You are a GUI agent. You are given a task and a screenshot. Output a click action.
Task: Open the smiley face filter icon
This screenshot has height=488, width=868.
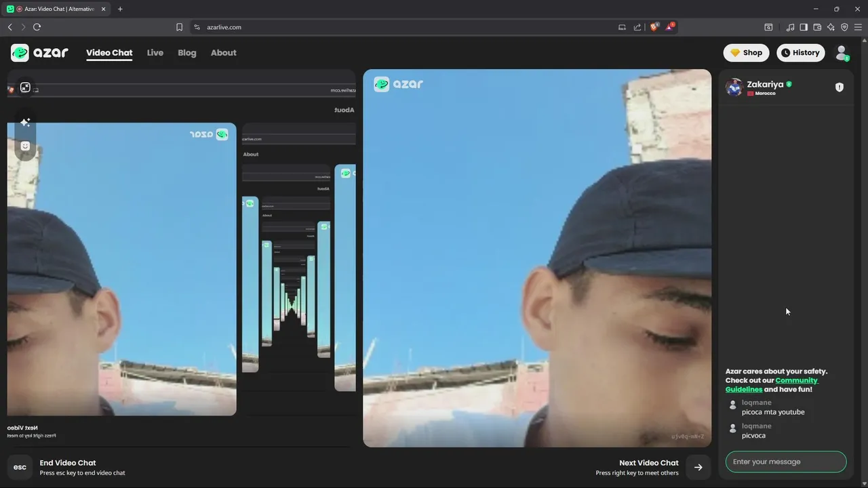pos(25,146)
